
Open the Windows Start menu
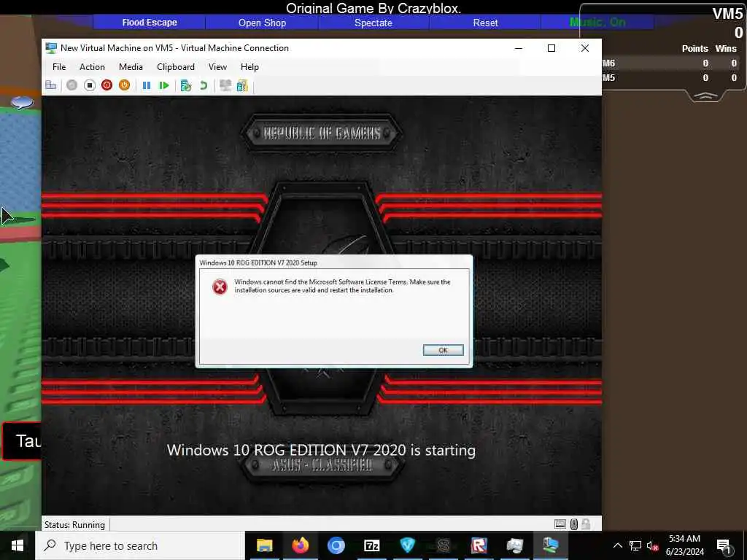18,545
